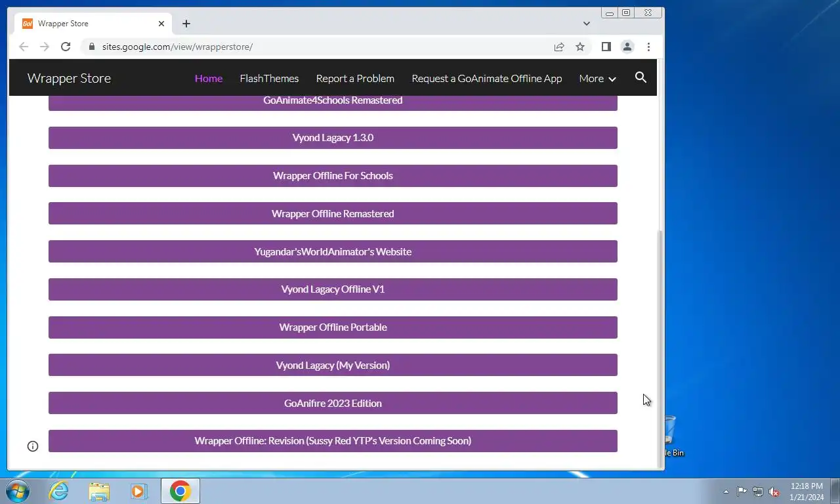
Task: Open Wrapper Offline Remastered
Action: (x=333, y=213)
